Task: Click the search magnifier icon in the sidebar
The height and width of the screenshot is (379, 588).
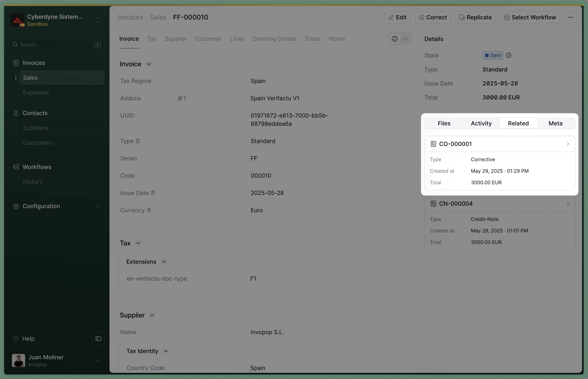Action: [x=15, y=44]
